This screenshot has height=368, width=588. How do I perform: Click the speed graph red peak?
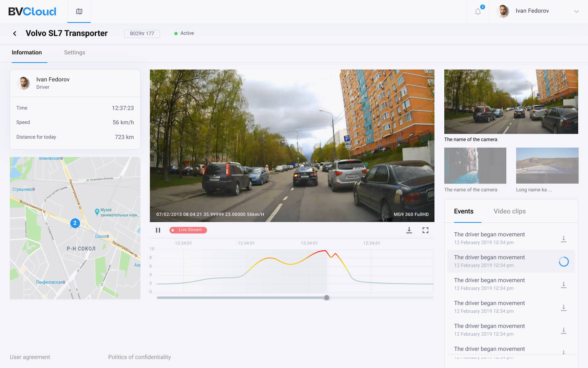point(325,251)
